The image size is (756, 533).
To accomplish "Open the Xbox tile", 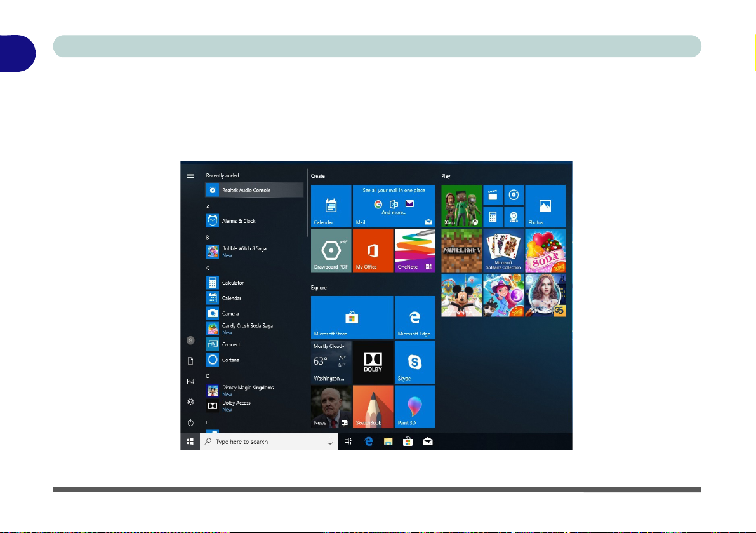I will (461, 206).
